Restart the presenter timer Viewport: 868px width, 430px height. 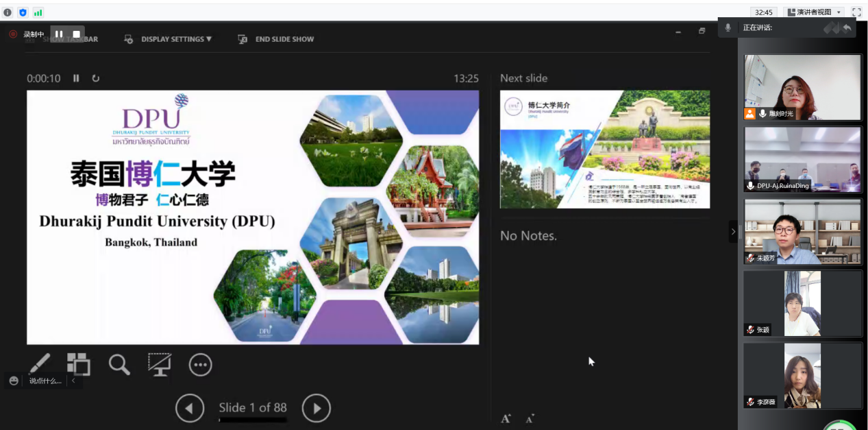96,78
